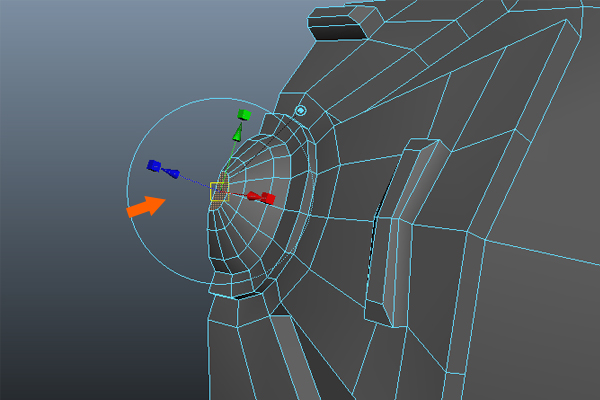This screenshot has height=400, width=600.
Task: Click the blue Z-axis scale handle cube
Action: (154, 166)
